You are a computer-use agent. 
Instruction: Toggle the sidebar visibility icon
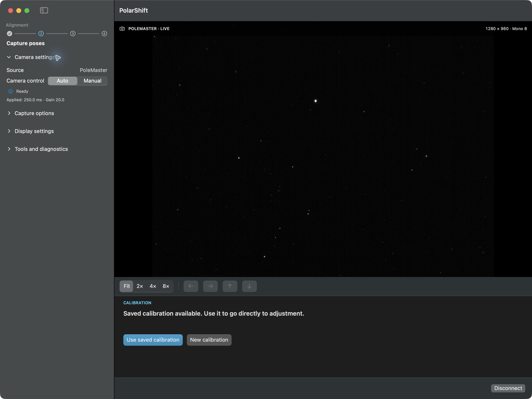[x=44, y=10]
